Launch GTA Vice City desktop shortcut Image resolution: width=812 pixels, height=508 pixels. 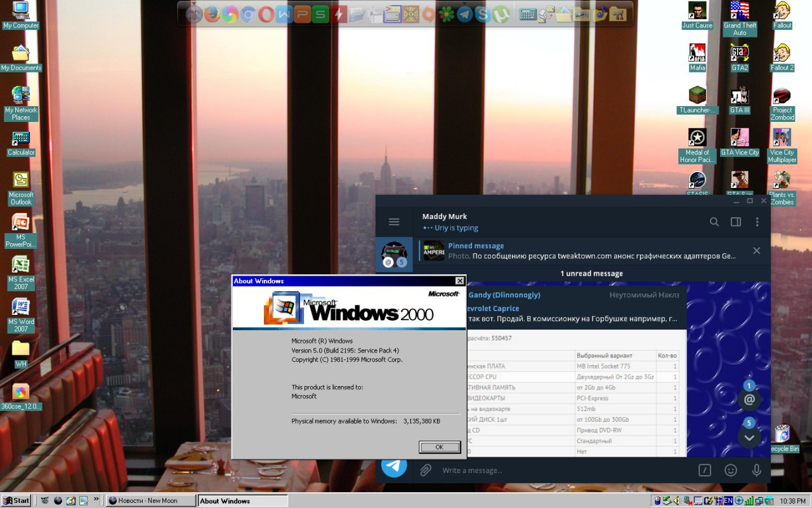pos(740,143)
